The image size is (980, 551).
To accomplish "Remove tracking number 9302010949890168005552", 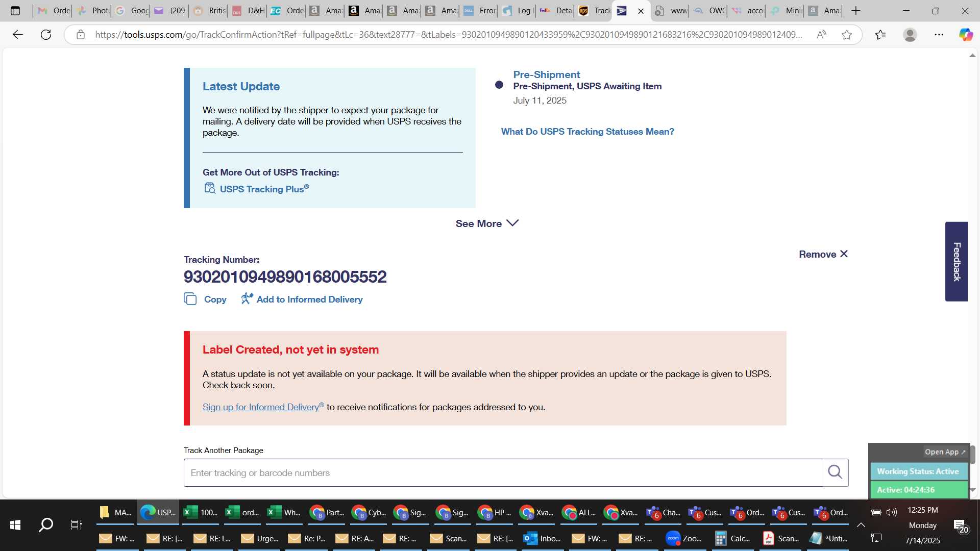I will (x=823, y=254).
